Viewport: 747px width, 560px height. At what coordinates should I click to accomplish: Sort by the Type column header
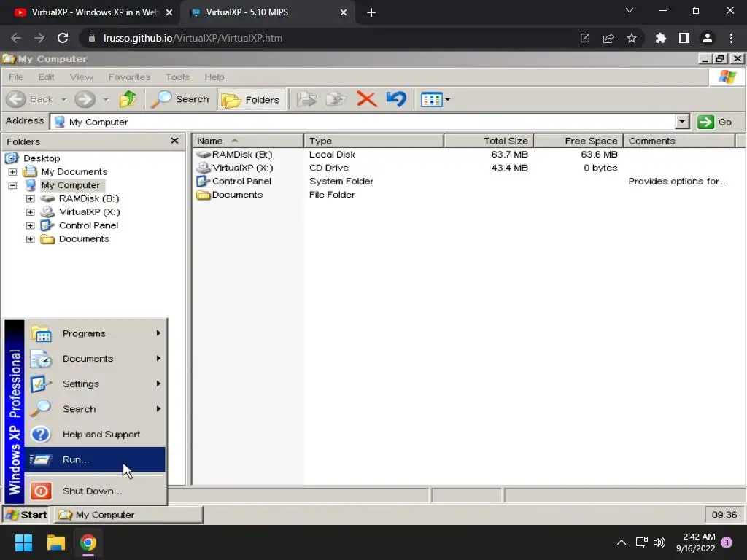[x=374, y=141]
